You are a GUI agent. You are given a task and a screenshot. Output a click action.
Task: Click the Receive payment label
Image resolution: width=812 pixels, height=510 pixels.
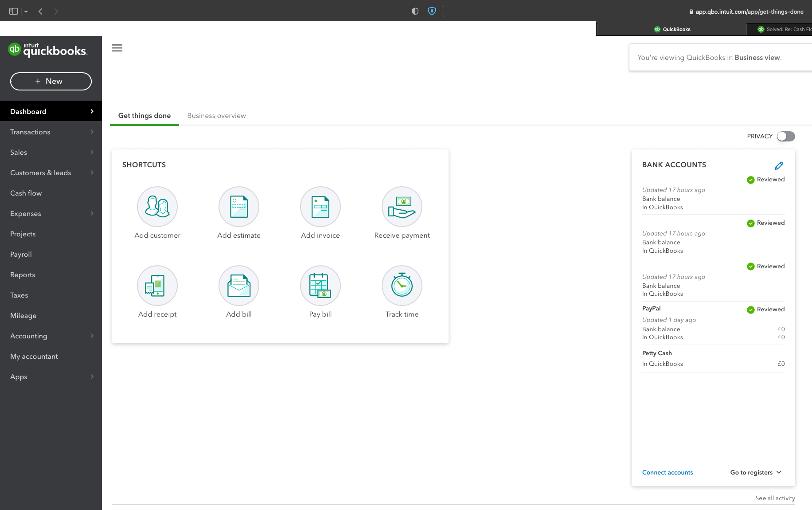pyautogui.click(x=402, y=235)
